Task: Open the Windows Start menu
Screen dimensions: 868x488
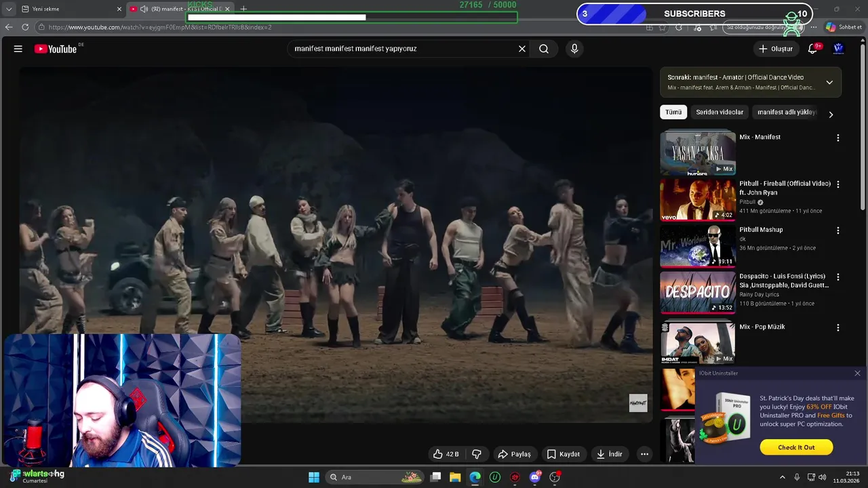Action: coord(314,477)
